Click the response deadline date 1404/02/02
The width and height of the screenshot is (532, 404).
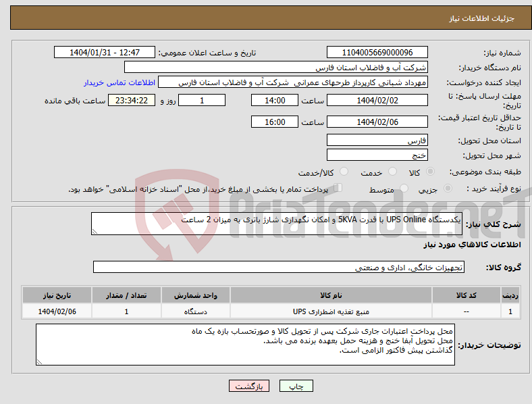[x=377, y=100]
